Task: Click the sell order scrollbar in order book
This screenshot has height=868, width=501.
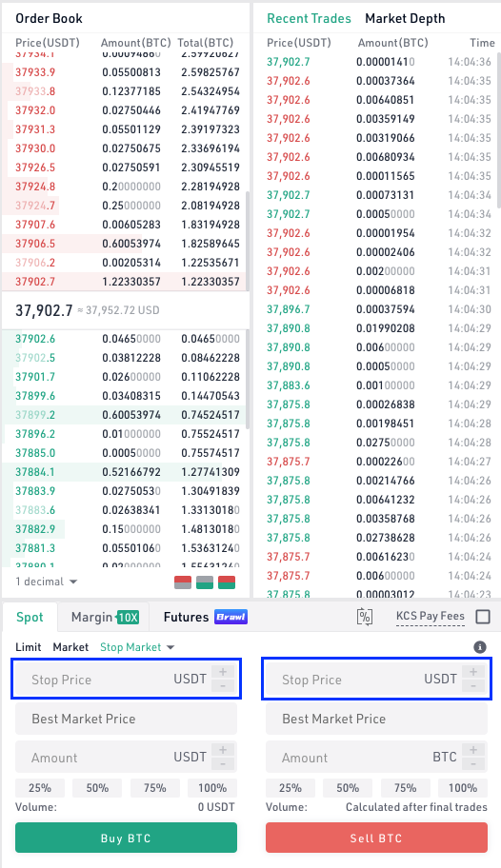Action: point(248,241)
